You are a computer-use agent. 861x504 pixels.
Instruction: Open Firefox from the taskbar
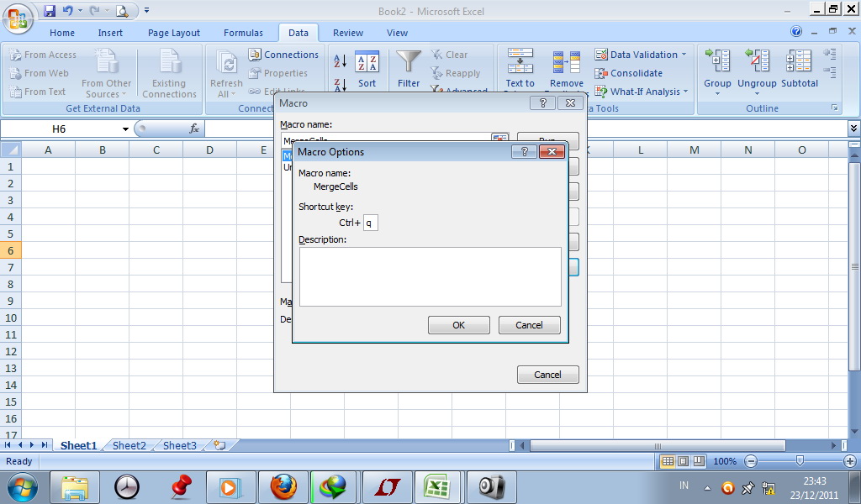(x=283, y=487)
